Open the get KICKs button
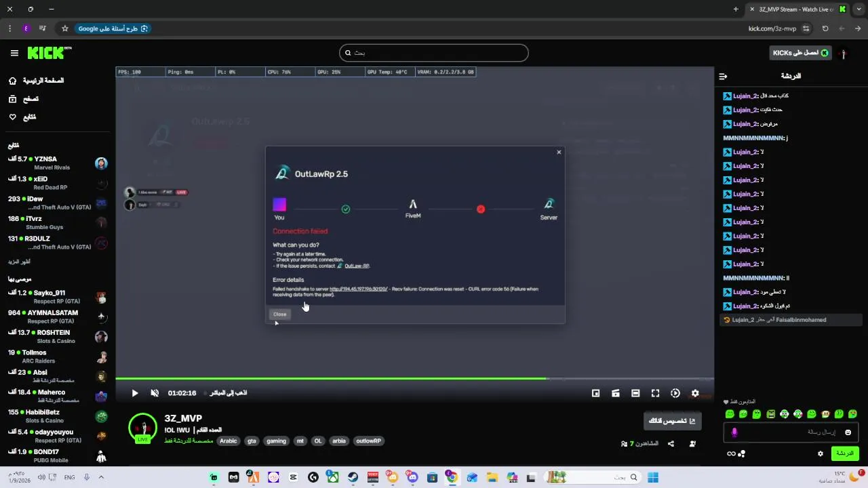Screen dimensions: 868x488 click(801, 53)
